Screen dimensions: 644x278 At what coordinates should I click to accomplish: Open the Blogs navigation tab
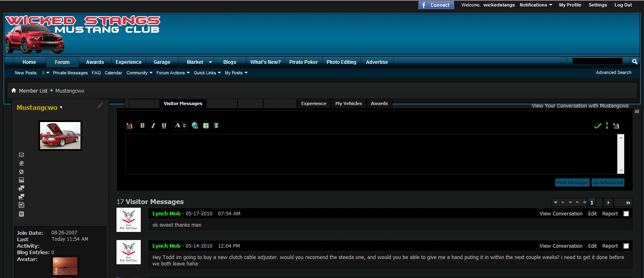tap(230, 62)
